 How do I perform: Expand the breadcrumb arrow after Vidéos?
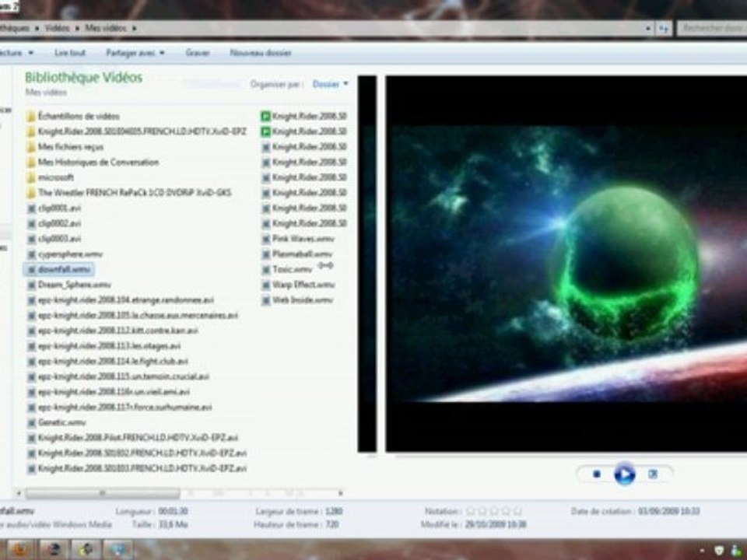click(x=77, y=29)
